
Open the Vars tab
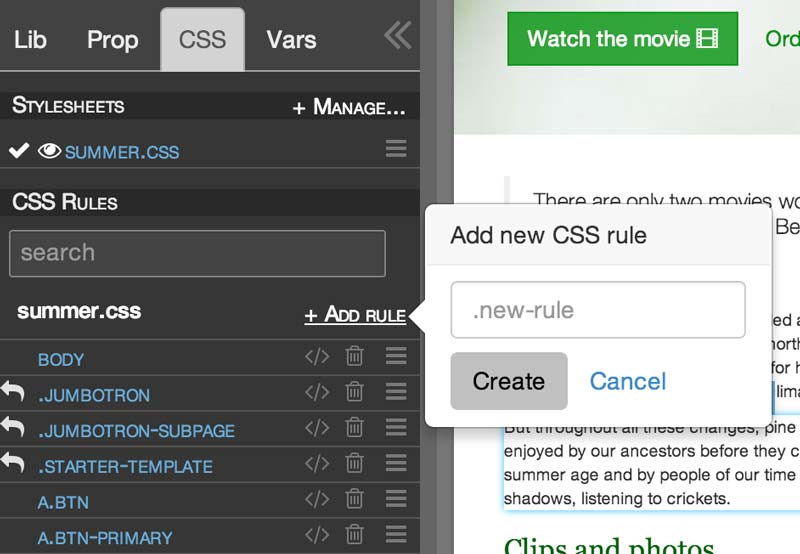(291, 40)
